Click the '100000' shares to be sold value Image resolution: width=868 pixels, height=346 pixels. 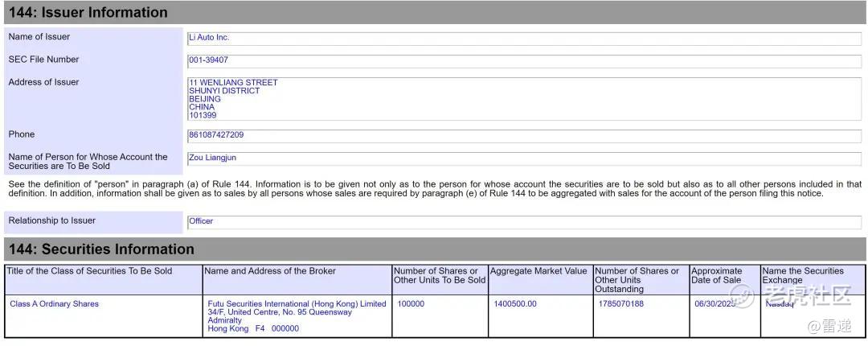(x=411, y=304)
